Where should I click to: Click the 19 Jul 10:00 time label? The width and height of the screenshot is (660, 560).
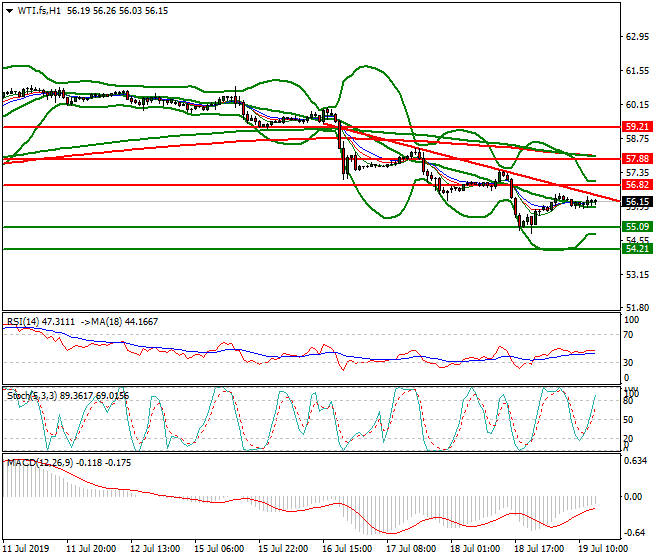pos(603,549)
